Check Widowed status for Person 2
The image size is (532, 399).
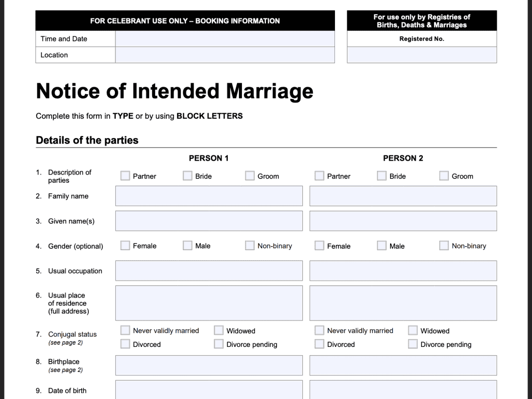pyautogui.click(x=413, y=331)
